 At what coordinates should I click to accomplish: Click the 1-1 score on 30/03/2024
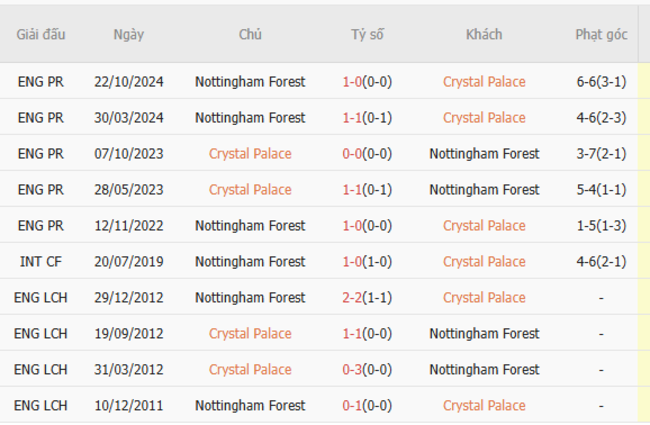[367, 118]
